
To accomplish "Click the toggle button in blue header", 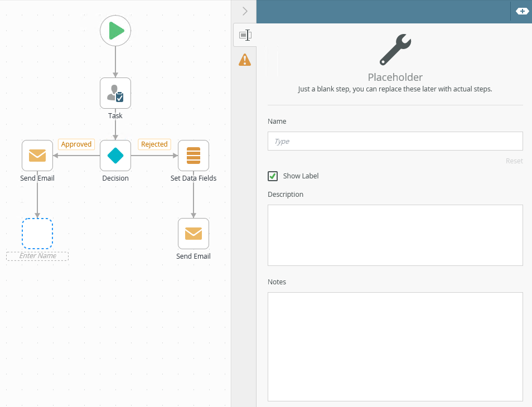I will pos(522,11).
